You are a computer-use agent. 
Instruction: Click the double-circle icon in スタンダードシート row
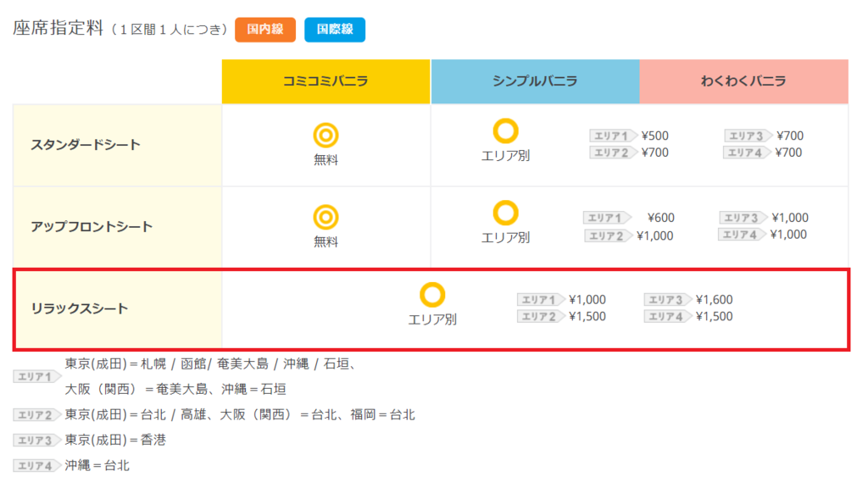pyautogui.click(x=325, y=135)
